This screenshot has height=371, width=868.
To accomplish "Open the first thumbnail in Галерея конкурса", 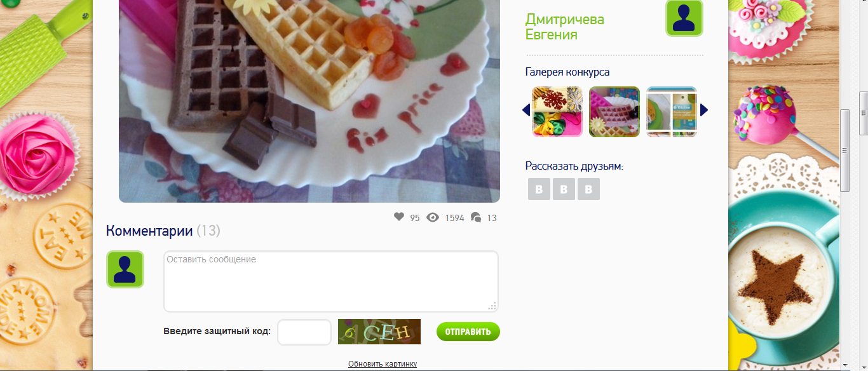I will click(557, 112).
